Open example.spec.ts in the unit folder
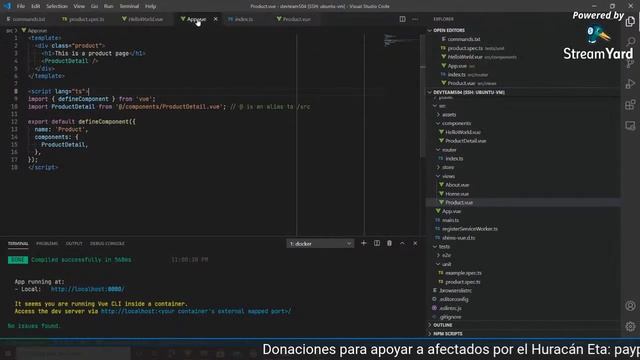This screenshot has height=360, width=640. pyautogui.click(x=463, y=273)
